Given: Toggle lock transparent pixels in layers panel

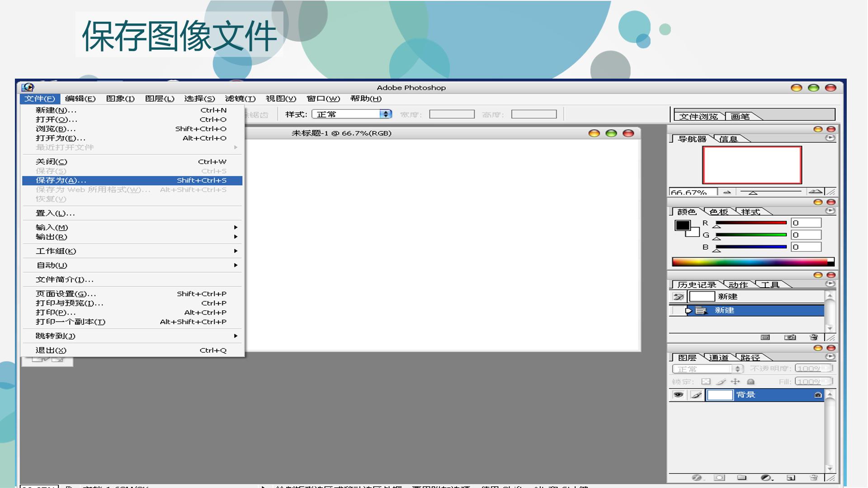Looking at the screenshot, I should (706, 382).
